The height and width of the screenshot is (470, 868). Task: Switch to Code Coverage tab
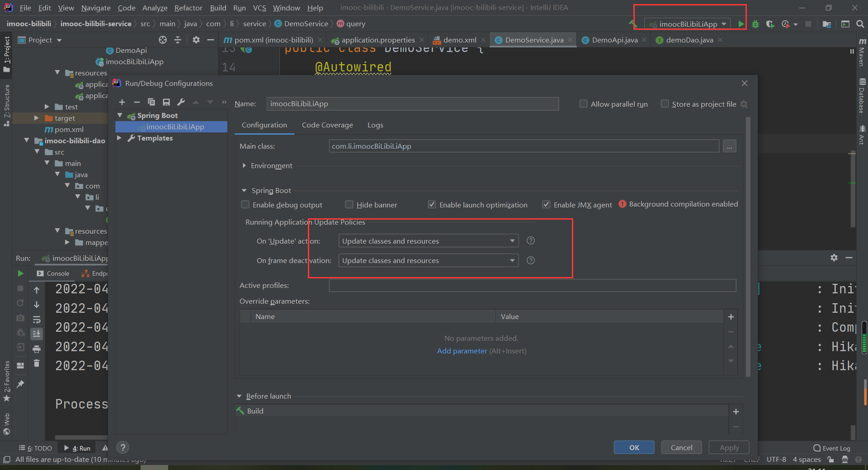click(x=327, y=125)
